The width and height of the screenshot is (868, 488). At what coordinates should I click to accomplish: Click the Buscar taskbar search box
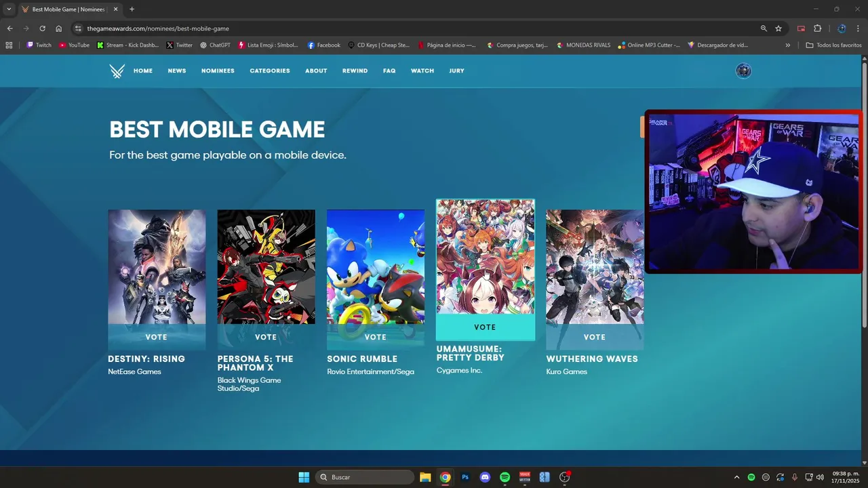(364, 477)
